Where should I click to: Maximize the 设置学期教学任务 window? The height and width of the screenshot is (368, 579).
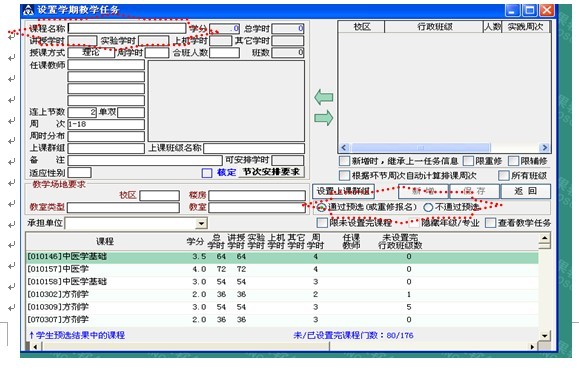pos(530,10)
